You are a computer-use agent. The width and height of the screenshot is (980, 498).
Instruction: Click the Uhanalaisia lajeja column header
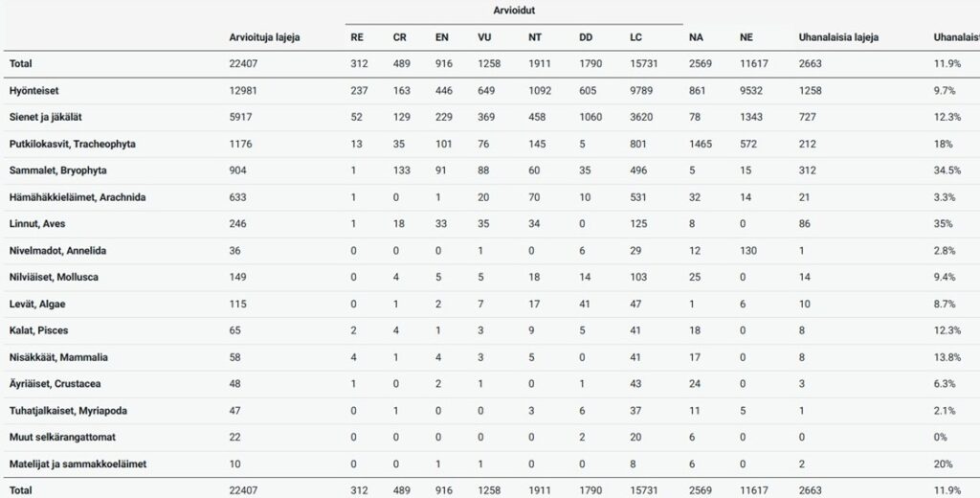click(838, 37)
